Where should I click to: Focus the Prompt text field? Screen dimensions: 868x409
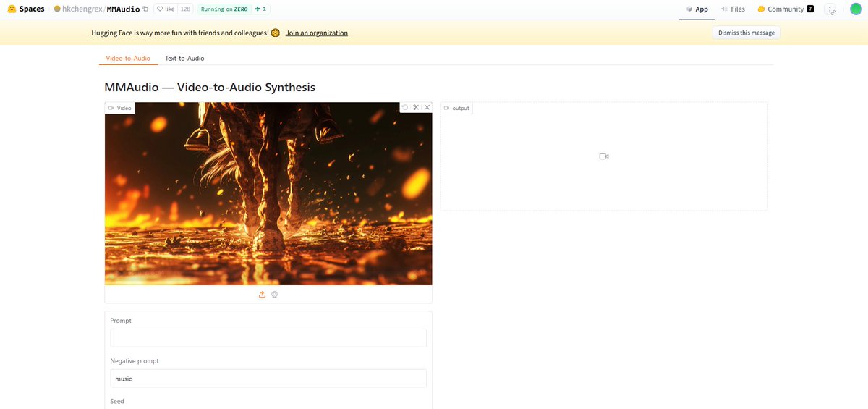(268, 338)
